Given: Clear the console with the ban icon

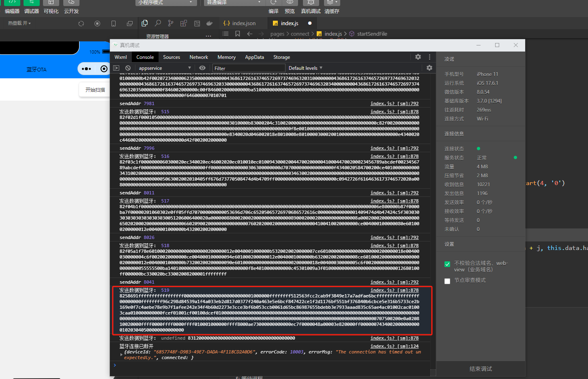Looking at the screenshot, I should (128, 68).
